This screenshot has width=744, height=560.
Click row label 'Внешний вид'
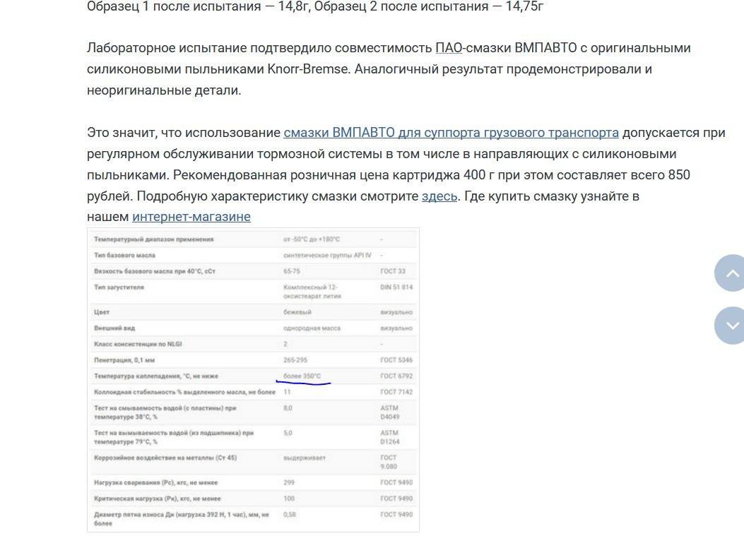pyautogui.click(x=114, y=328)
